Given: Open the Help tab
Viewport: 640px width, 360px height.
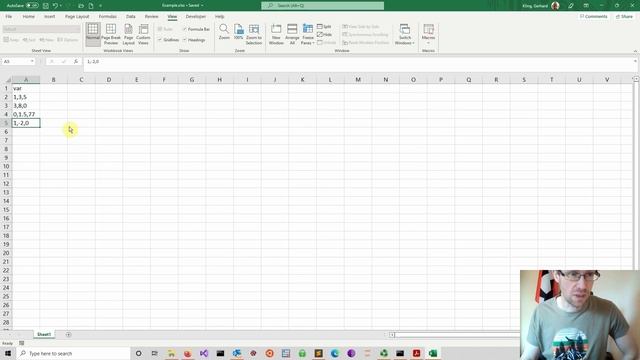Looking at the screenshot, I should [x=220, y=17].
